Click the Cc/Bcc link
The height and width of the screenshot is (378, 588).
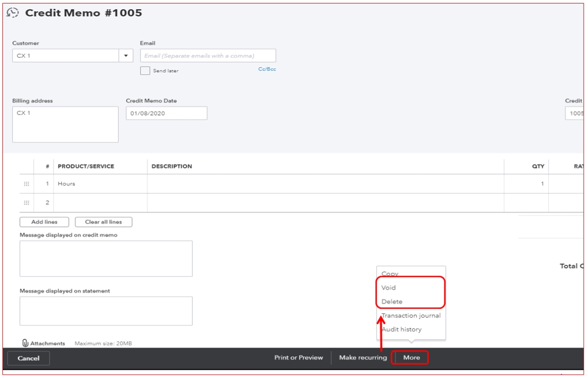tap(267, 70)
